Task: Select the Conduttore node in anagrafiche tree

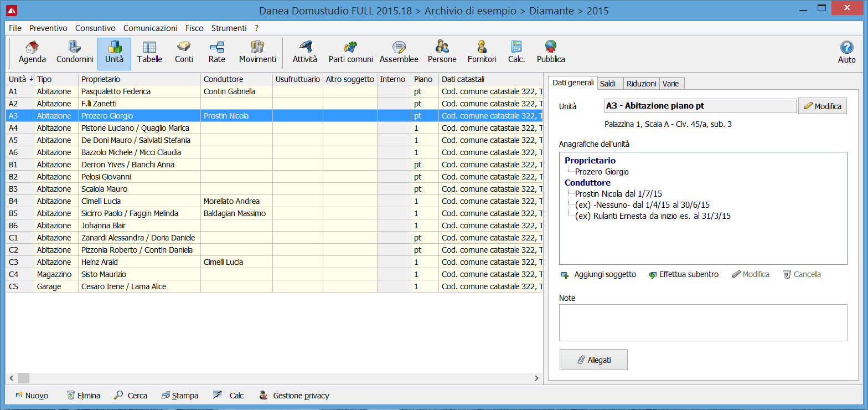Action: pyautogui.click(x=587, y=182)
